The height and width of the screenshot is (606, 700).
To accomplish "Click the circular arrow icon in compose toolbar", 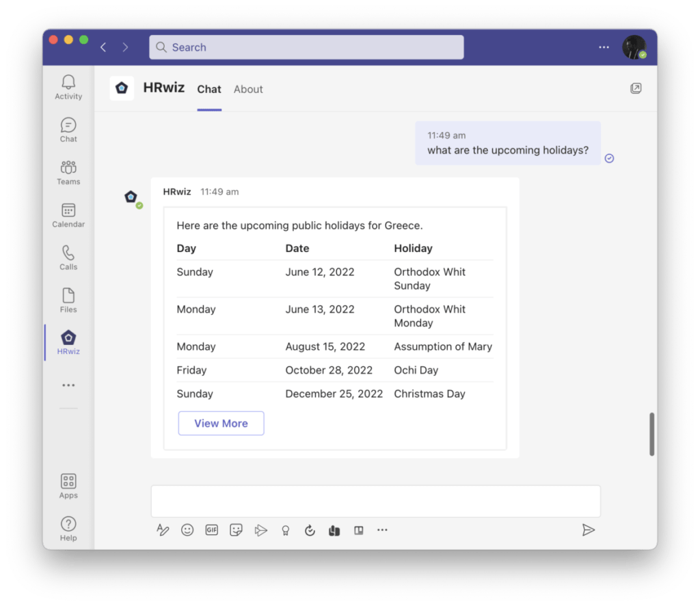I will [x=310, y=530].
